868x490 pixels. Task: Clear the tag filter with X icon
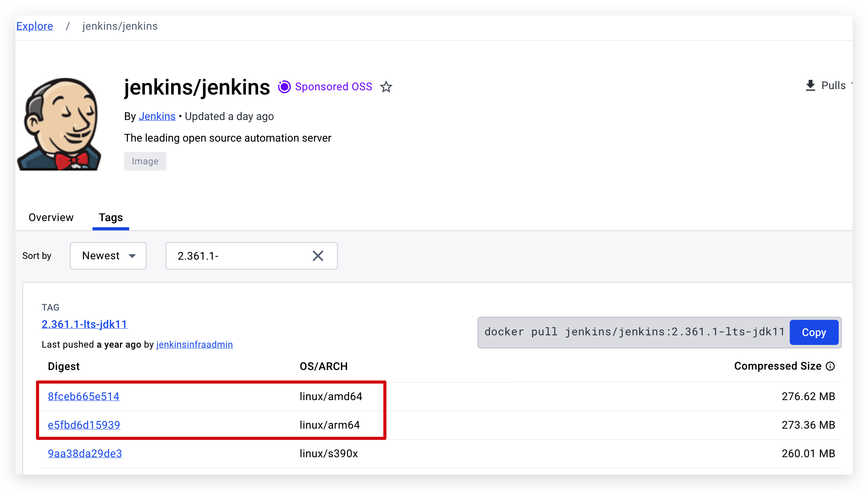point(318,256)
